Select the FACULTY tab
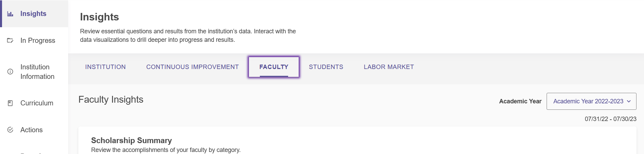 pos(274,67)
